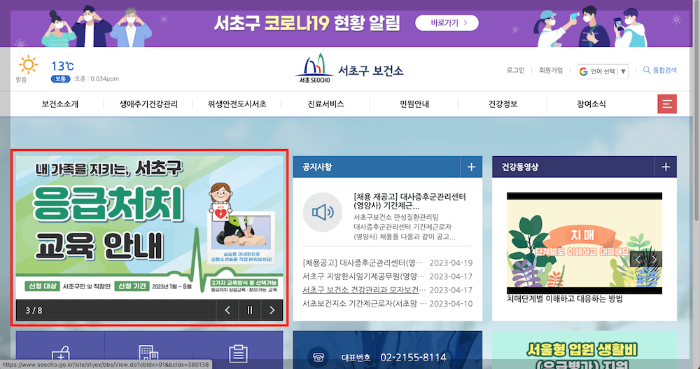
Task: Click the plus icon next to 건강동영상
Action: tap(666, 167)
